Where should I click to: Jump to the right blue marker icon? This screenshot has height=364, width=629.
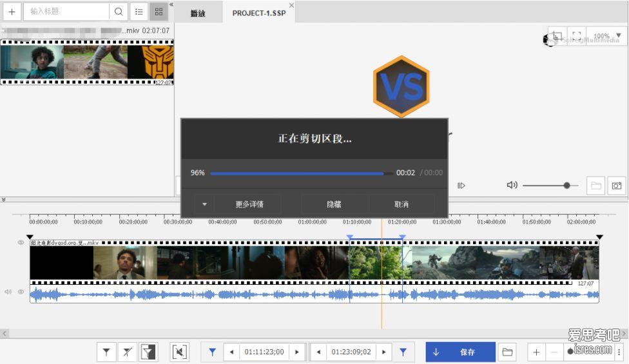tap(403, 352)
